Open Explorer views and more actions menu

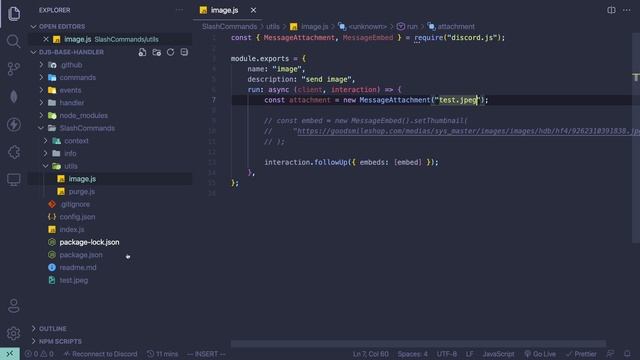(x=179, y=10)
